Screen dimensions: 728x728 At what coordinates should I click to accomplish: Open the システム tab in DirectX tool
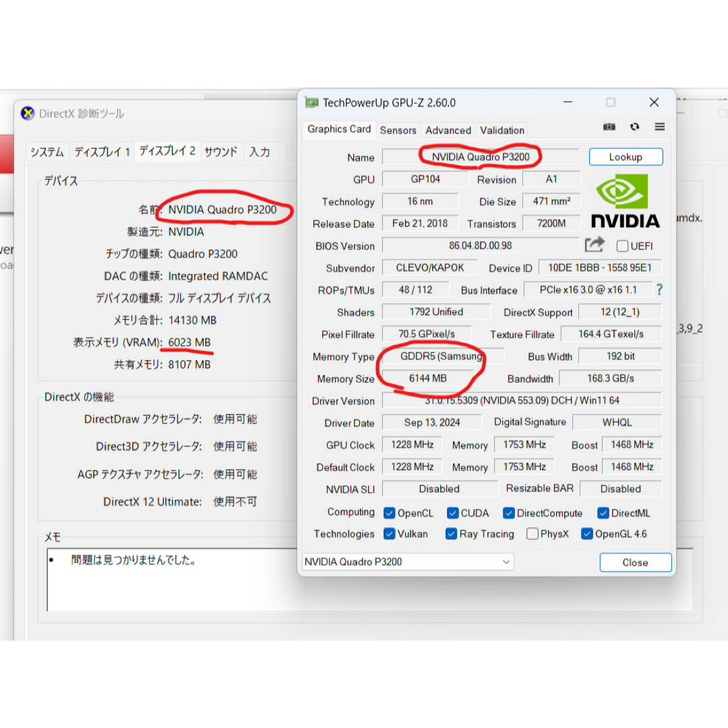tap(47, 152)
